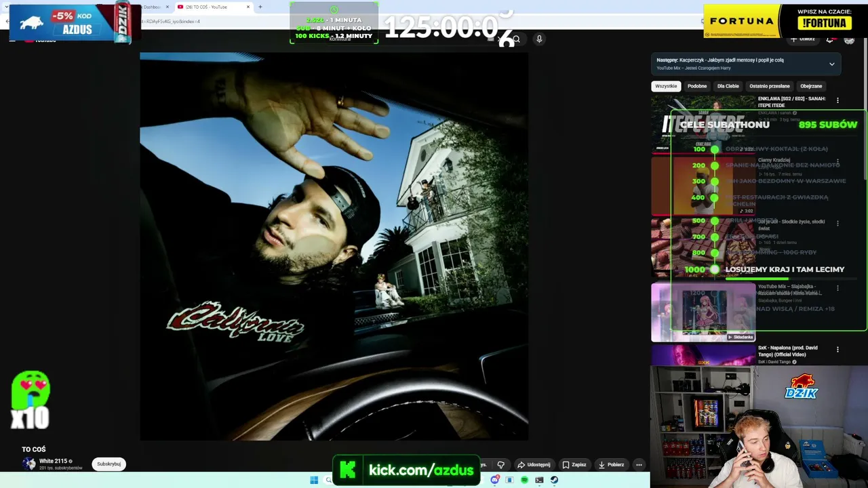Image resolution: width=868 pixels, height=488 pixels.
Task: Close the TO COŚ YouTube browser tab
Action: tap(248, 7)
